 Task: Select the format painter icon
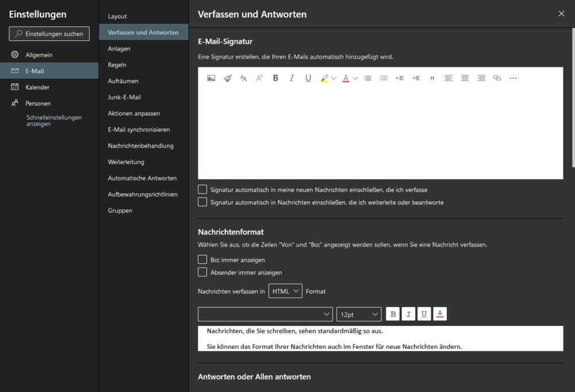(227, 78)
